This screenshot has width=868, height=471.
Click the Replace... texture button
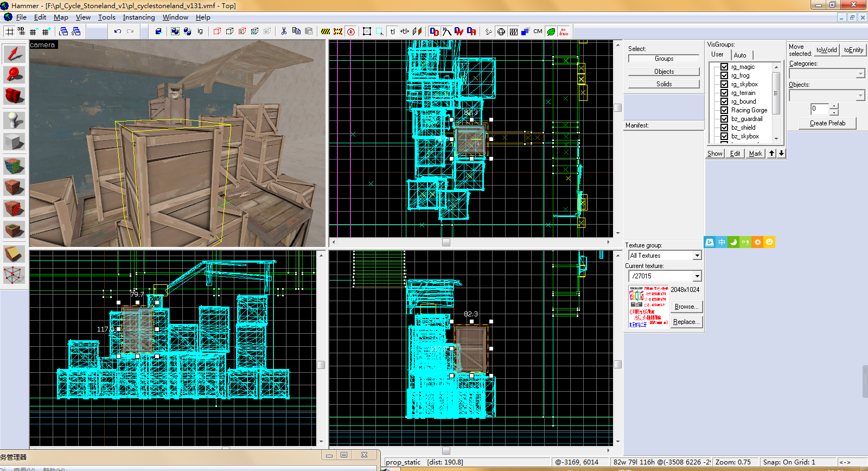click(686, 322)
